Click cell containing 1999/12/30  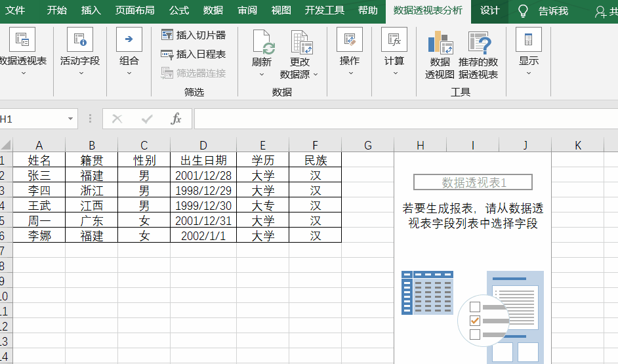(203, 205)
